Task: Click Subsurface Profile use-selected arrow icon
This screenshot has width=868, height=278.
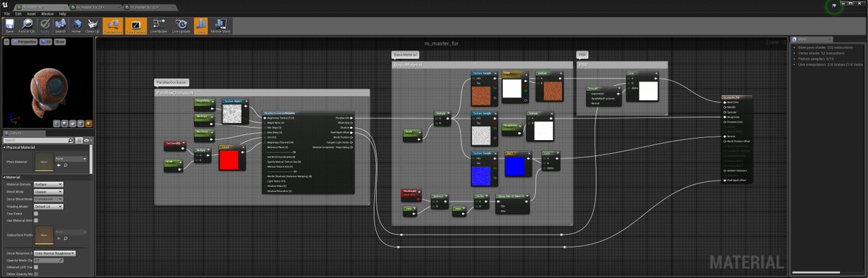Action: [x=59, y=238]
